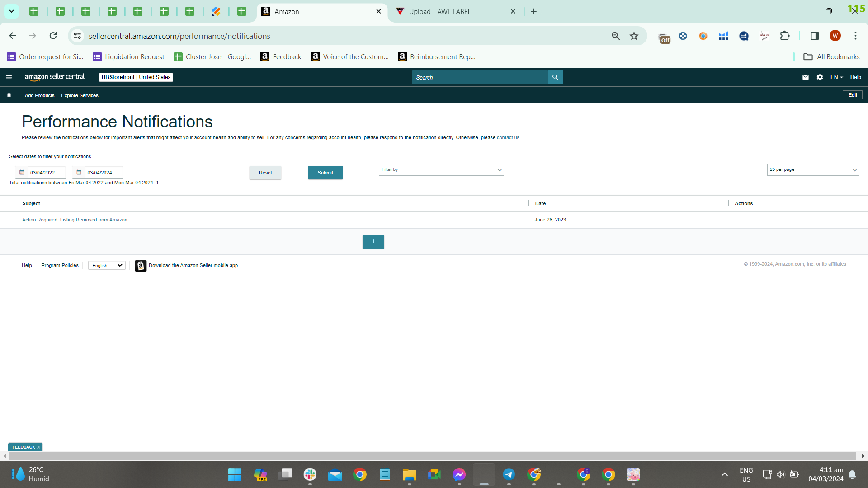Click the magnifier search button in Seller Central

pyautogui.click(x=555, y=77)
